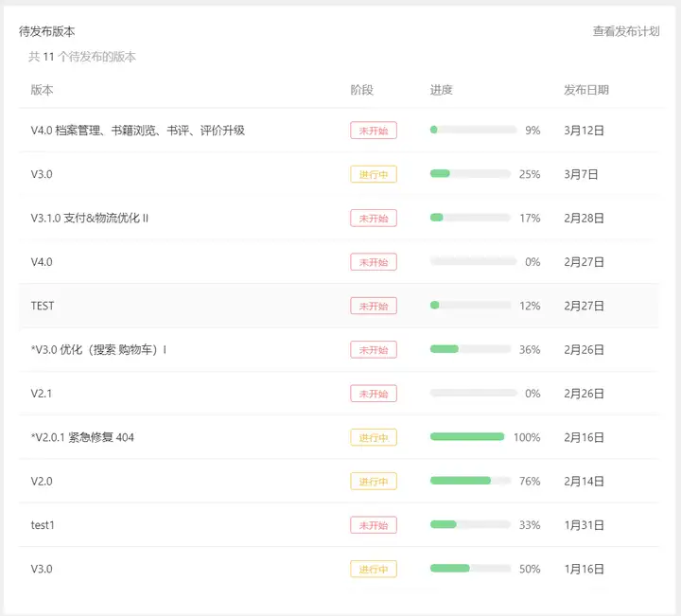This screenshot has height=616, width=681.
Task: Click the 未开始 tag on TEST row
Action: click(373, 306)
